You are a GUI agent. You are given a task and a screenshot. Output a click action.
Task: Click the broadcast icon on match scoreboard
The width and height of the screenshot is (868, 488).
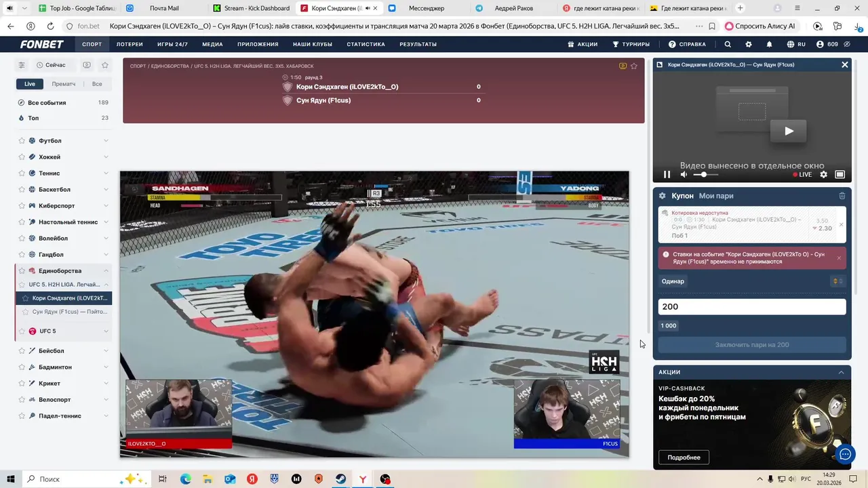623,66
